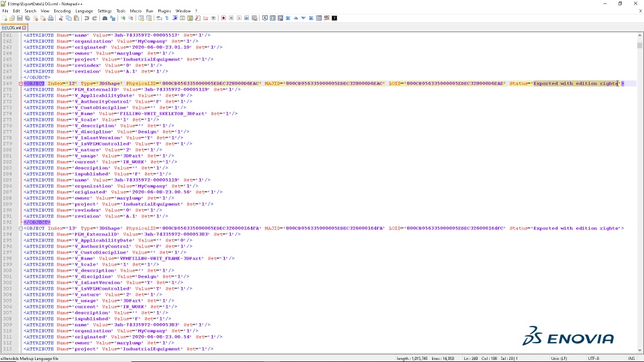Zoom in using the toolbar icon
This screenshot has height=362, width=644.
tap(123, 18)
